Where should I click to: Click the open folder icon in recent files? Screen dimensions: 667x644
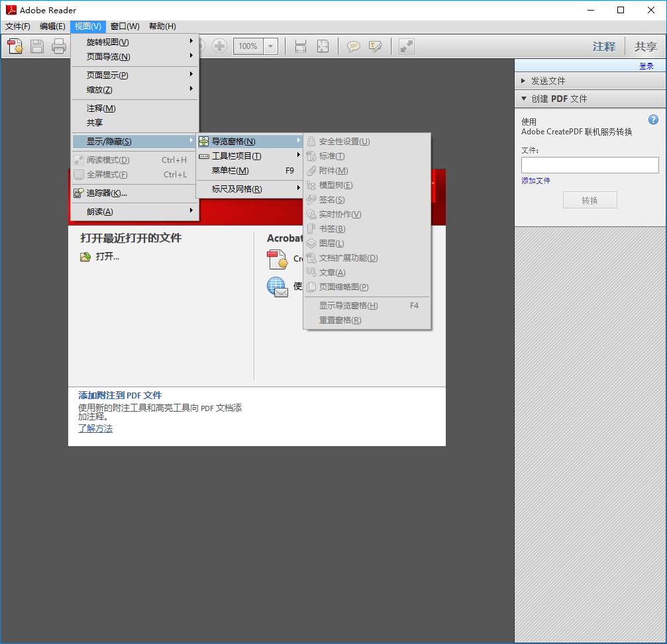click(x=85, y=256)
